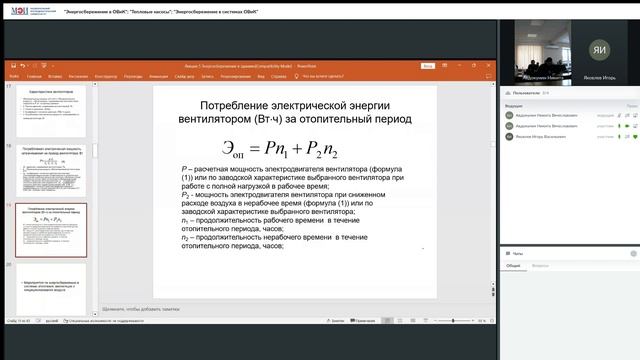This screenshot has width=640, height=360.
Task: Switch to the Вопросы chat tab
Action: coord(540,266)
